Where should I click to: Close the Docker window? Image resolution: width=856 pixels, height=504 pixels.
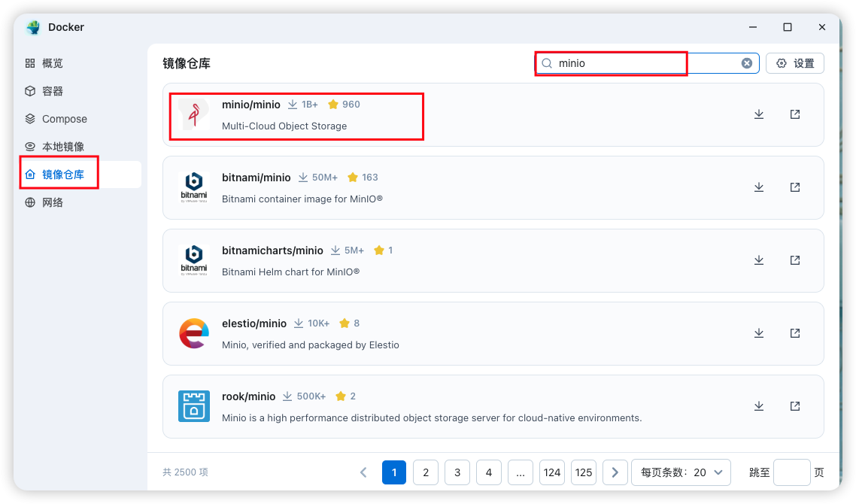(x=821, y=27)
